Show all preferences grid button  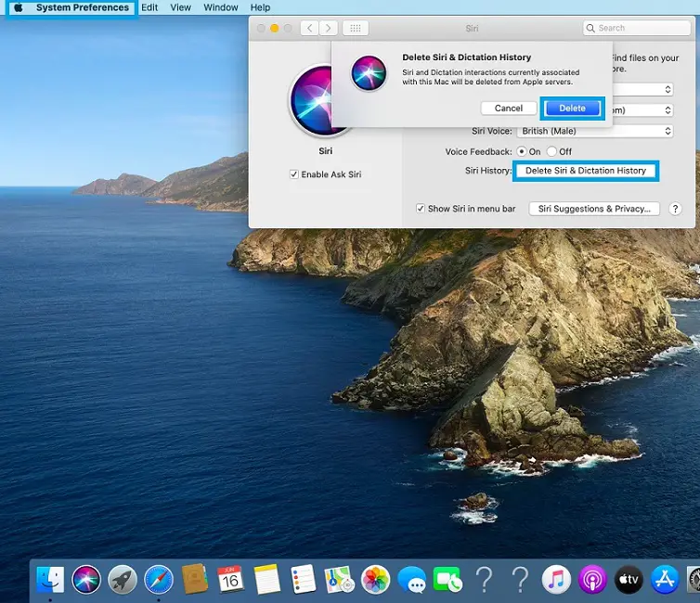356,28
